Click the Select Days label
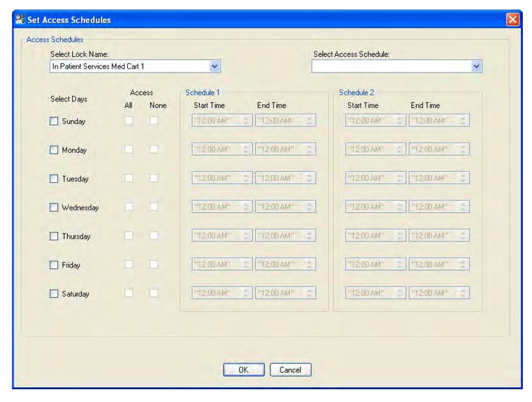Viewport: 532px width, 402px height. 69,99
